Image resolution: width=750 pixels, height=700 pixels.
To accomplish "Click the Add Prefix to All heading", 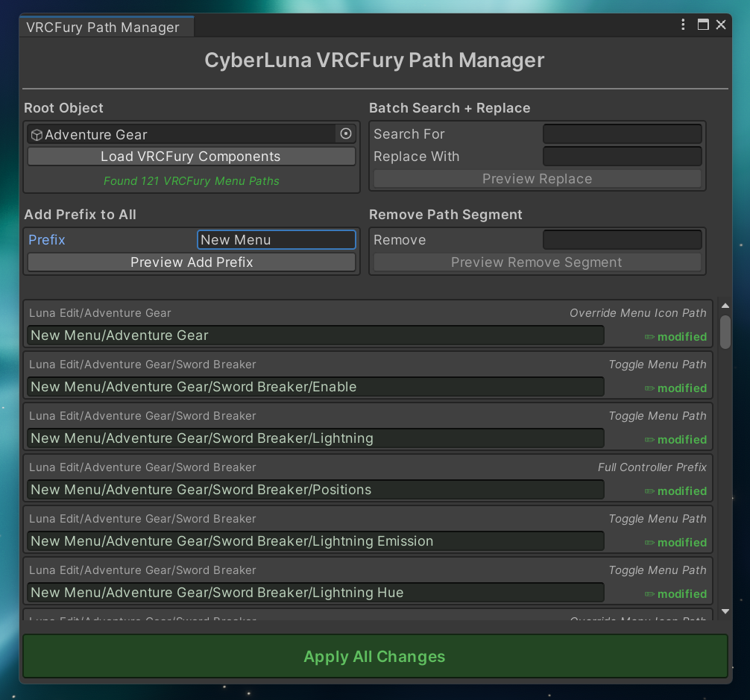I will tap(81, 214).
